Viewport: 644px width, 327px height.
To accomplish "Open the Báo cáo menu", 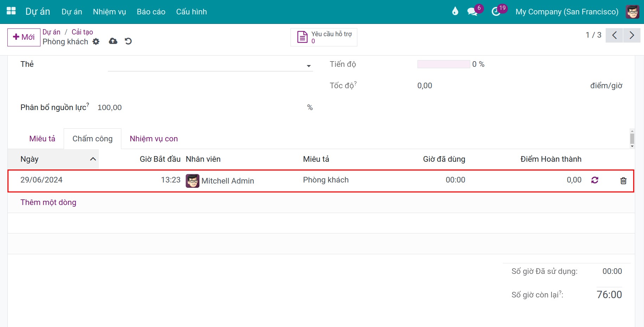I will pos(151,12).
